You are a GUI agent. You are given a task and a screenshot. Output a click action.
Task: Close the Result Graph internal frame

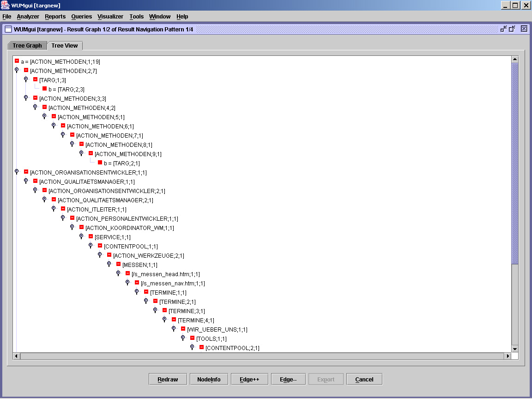[524, 29]
